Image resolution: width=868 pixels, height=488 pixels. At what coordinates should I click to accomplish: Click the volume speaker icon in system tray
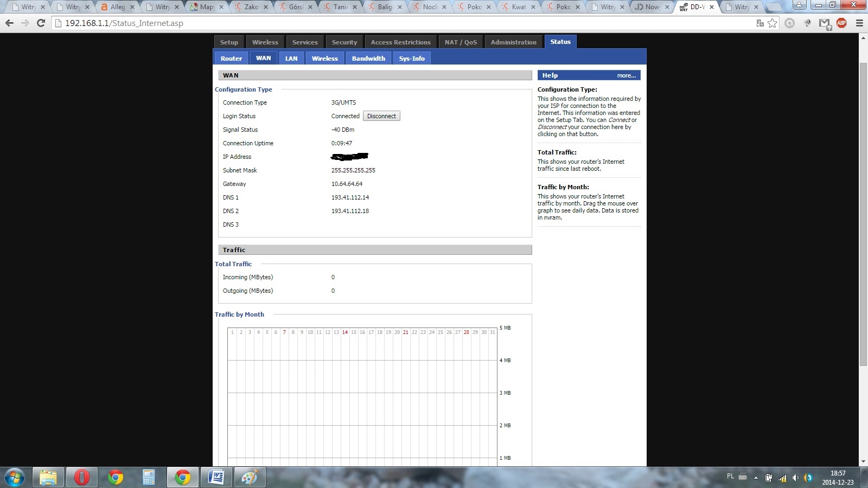click(x=795, y=478)
